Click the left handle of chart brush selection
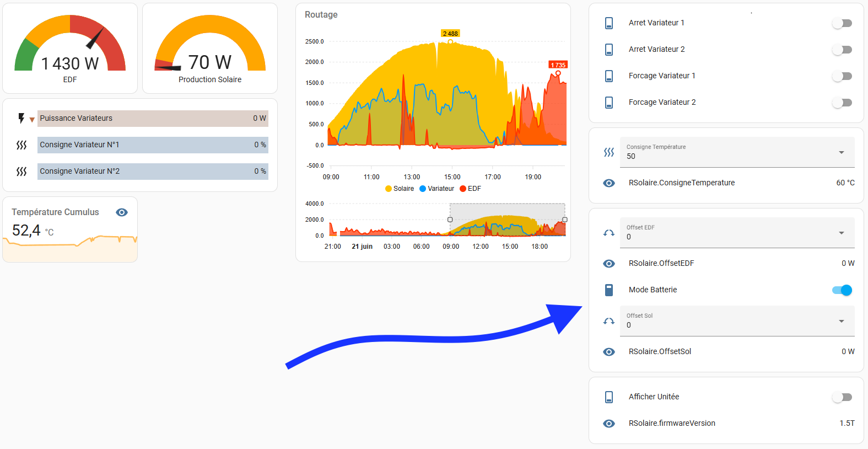This screenshot has height=449, width=868. point(450,220)
